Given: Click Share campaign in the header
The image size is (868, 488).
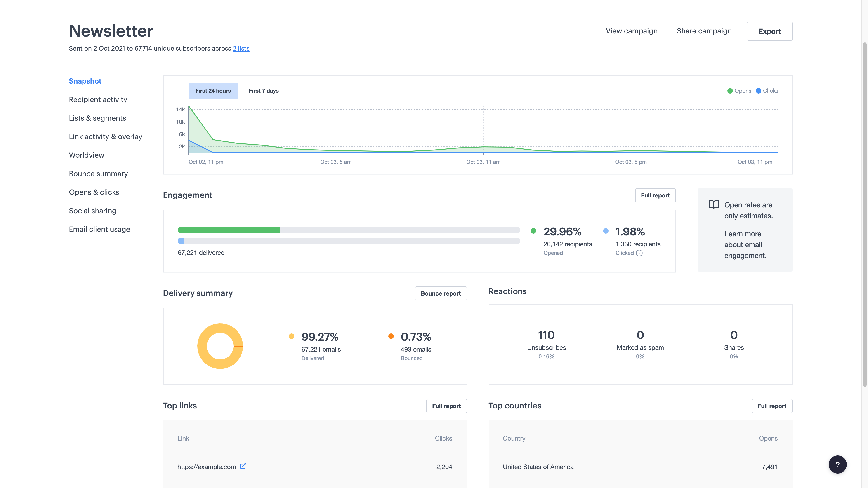Looking at the screenshot, I should pos(704,31).
